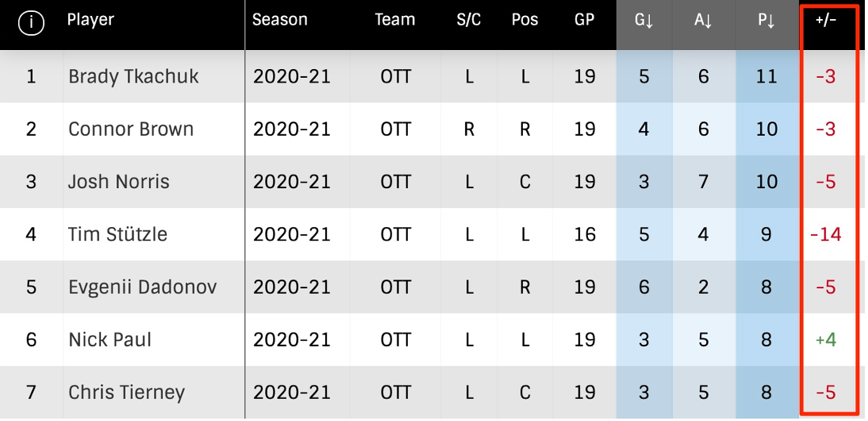868x421 pixels.
Task: Open Connor Brown's player link
Action: click(131, 129)
